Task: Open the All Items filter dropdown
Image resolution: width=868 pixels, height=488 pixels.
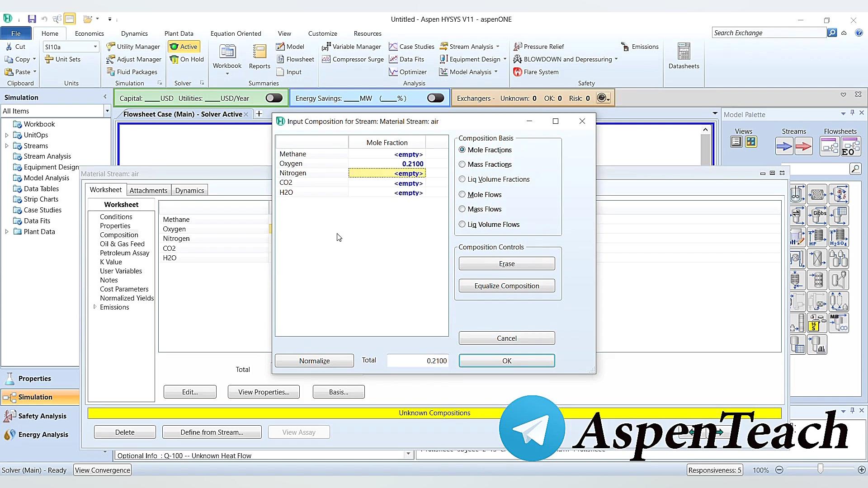Action: 107,111
